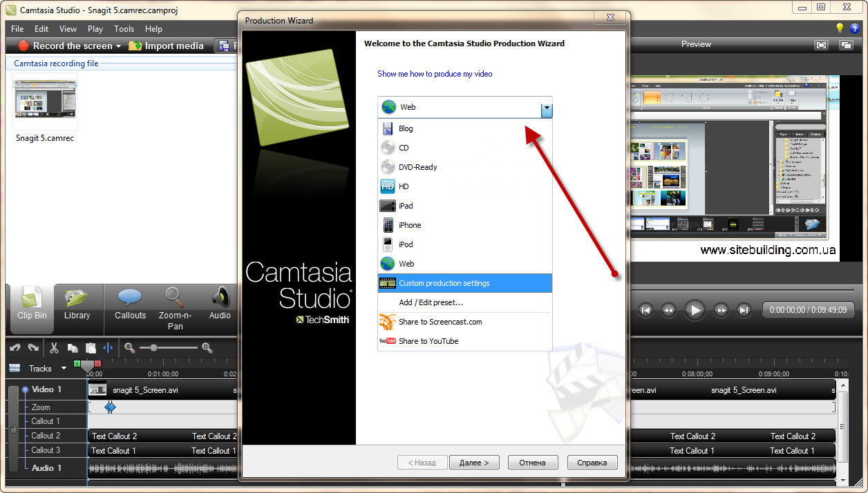Click the Справка button

coord(592,463)
